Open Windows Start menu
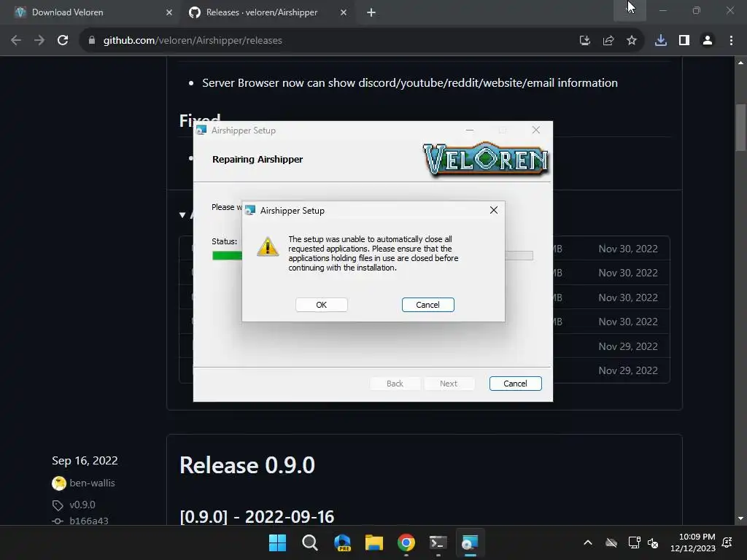The height and width of the screenshot is (560, 747). point(277,542)
